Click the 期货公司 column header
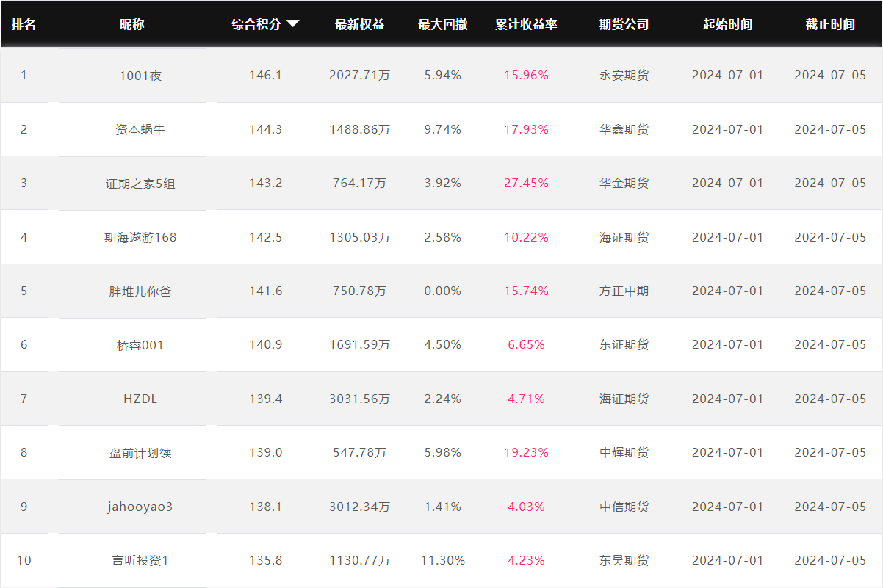This screenshot has width=883, height=588. [x=624, y=24]
